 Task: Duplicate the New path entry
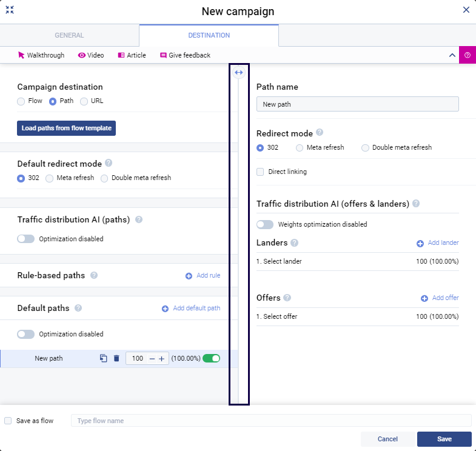tap(104, 359)
